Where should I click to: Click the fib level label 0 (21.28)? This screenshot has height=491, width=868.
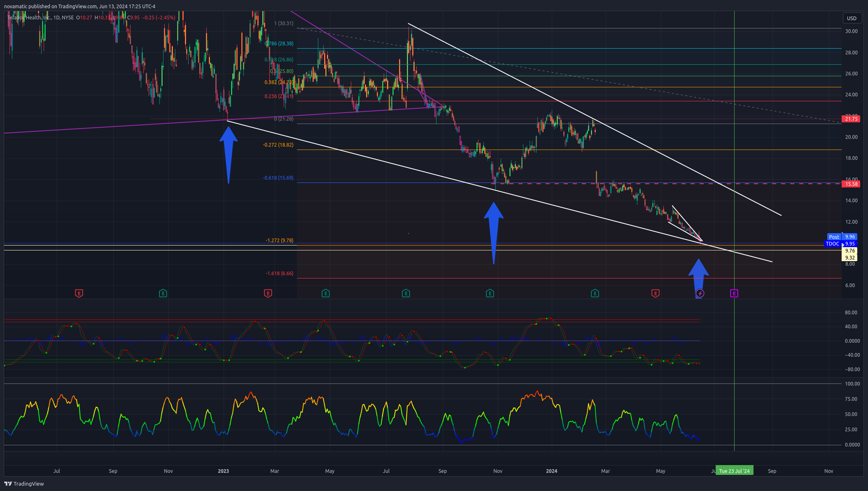click(284, 119)
